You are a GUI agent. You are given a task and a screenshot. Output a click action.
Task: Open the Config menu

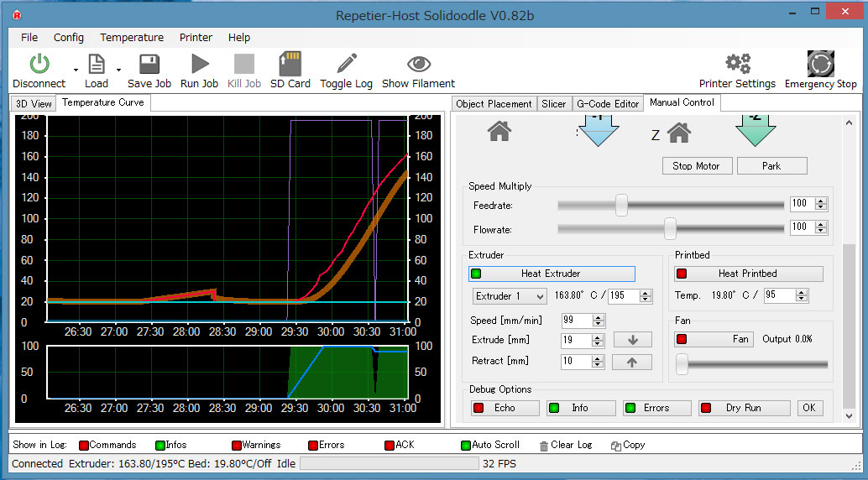coord(69,38)
